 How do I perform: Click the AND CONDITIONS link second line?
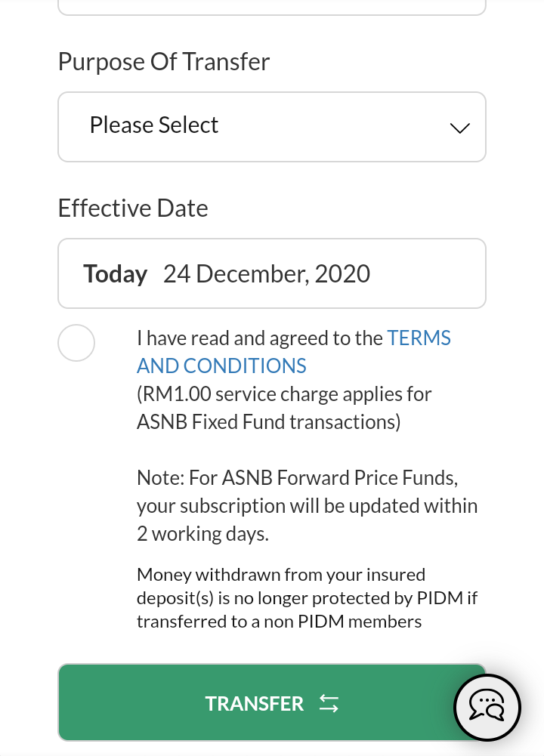coord(221,366)
